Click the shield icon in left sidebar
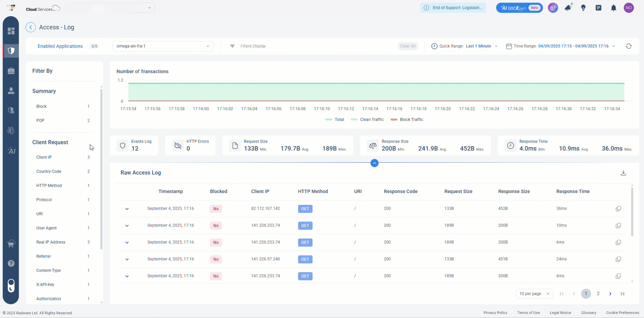Screen dimensions: 644x318 [11, 51]
